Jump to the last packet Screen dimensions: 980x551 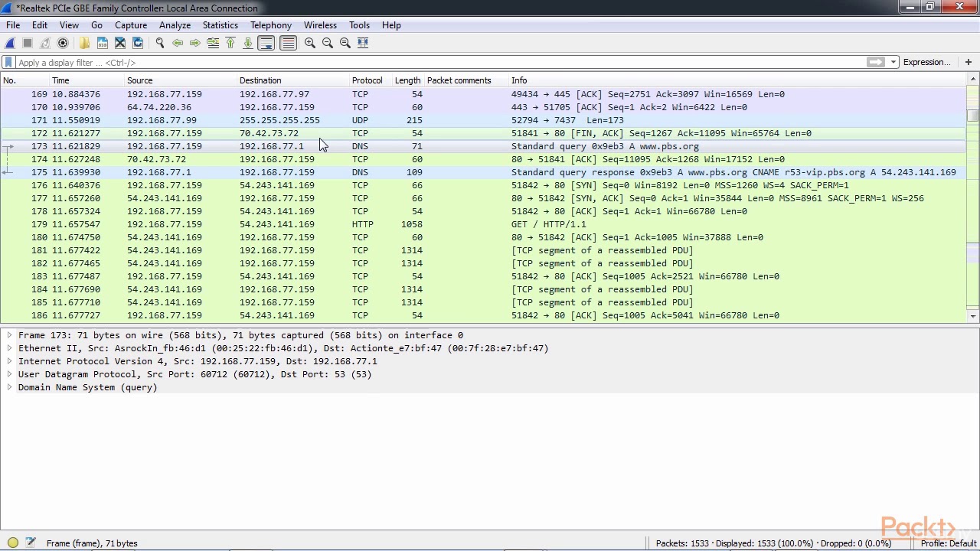pos(248,43)
